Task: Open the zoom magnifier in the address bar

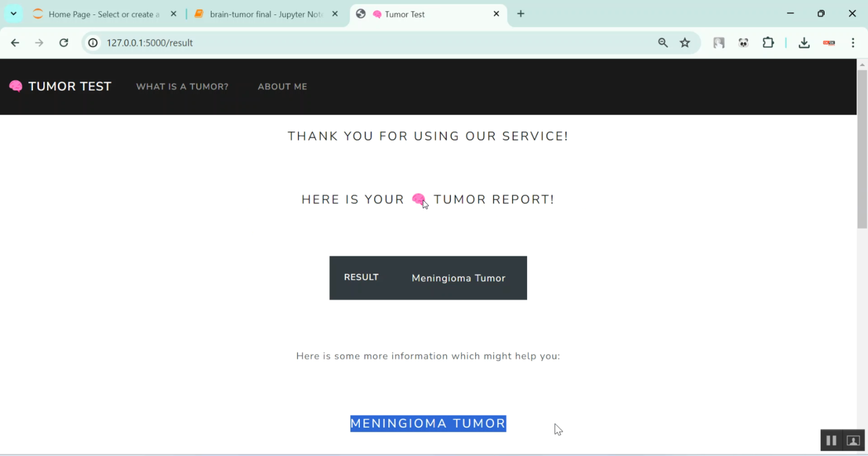Action: pyautogui.click(x=663, y=43)
